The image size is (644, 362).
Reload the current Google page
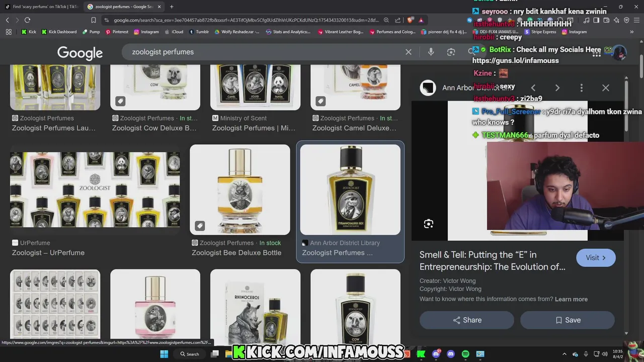[x=27, y=20]
